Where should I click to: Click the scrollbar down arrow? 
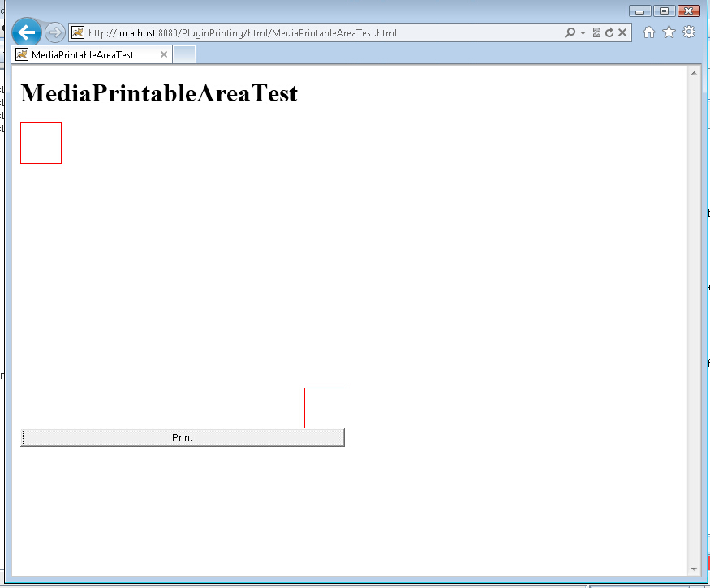[x=694, y=569]
